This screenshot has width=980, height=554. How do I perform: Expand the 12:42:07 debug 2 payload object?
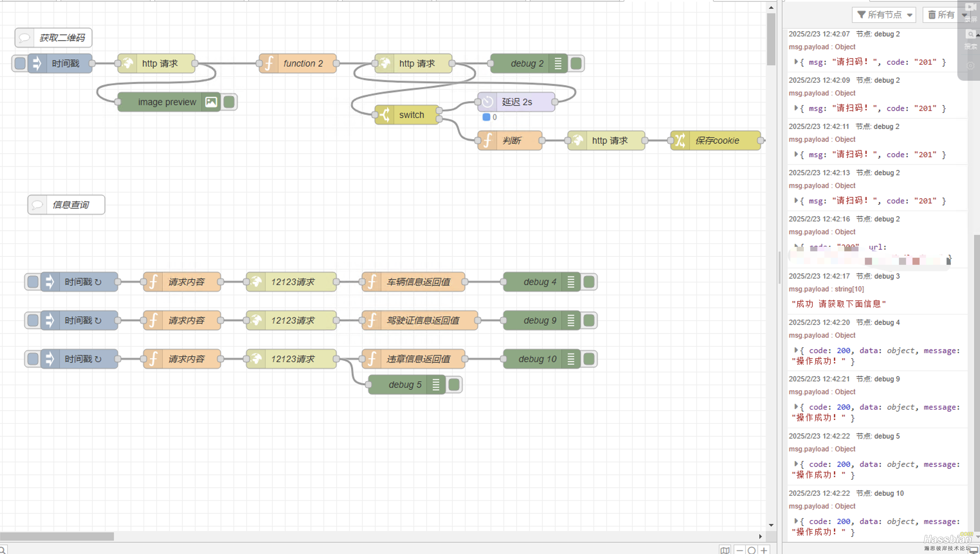tap(796, 62)
